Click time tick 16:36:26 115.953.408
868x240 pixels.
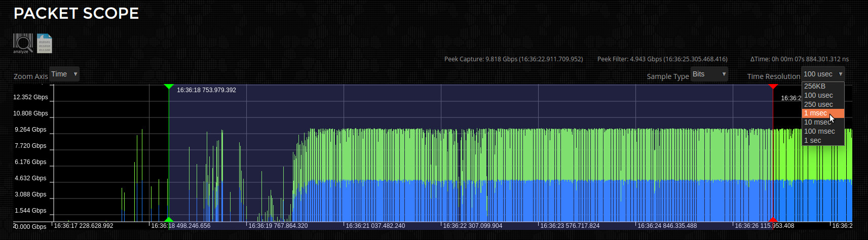(764, 226)
